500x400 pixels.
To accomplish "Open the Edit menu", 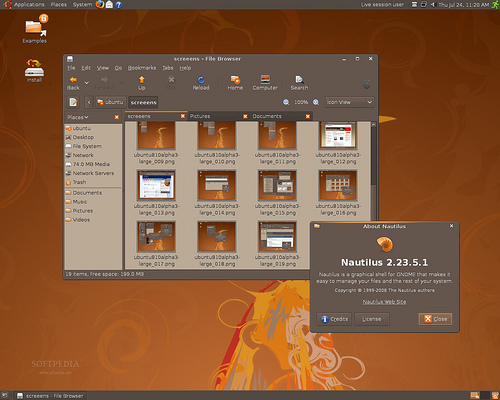I will 86,68.
